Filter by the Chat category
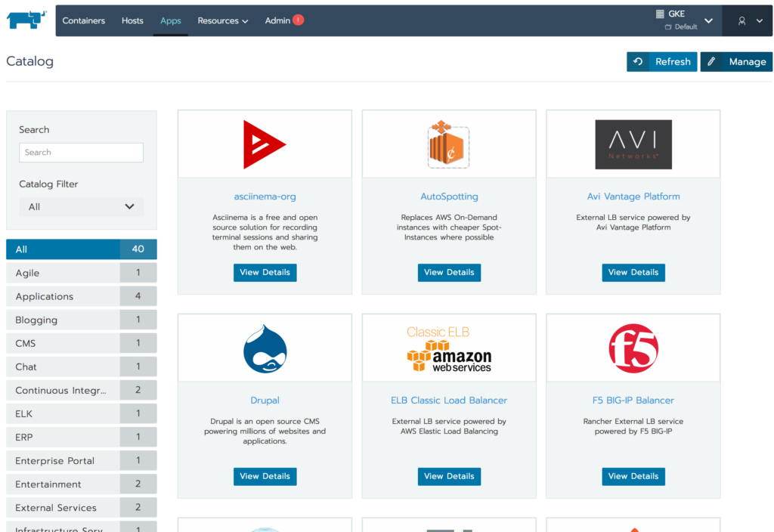Viewport: 774px width, 532px height. (82, 367)
